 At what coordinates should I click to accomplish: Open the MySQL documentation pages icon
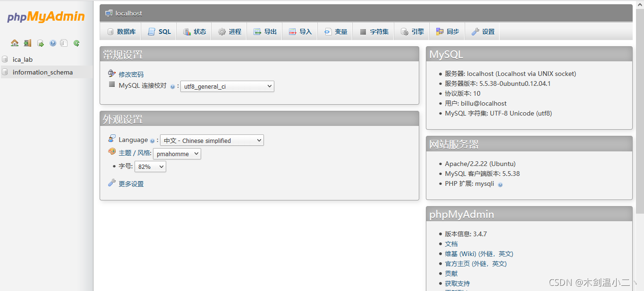[64, 43]
